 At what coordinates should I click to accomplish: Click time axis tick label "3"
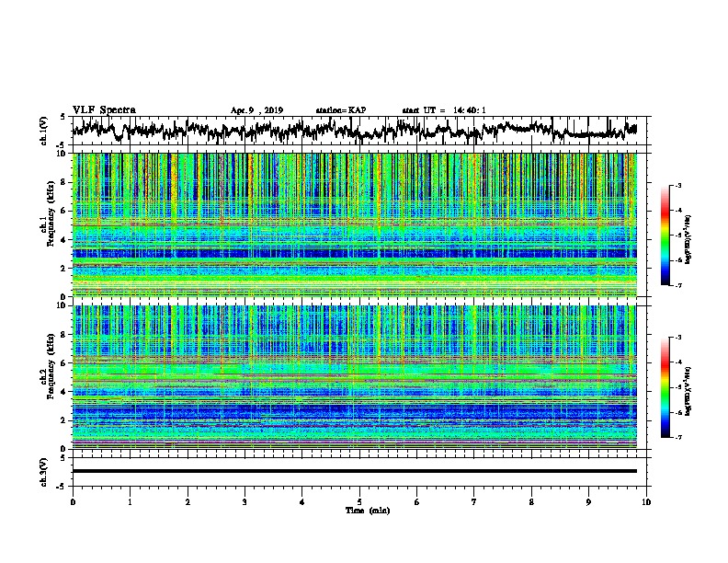pyautogui.click(x=245, y=502)
